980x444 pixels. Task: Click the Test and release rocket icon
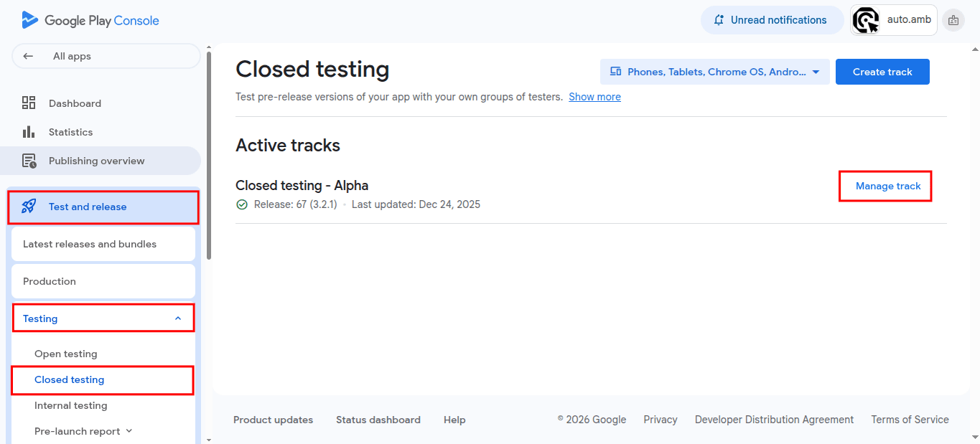28,207
